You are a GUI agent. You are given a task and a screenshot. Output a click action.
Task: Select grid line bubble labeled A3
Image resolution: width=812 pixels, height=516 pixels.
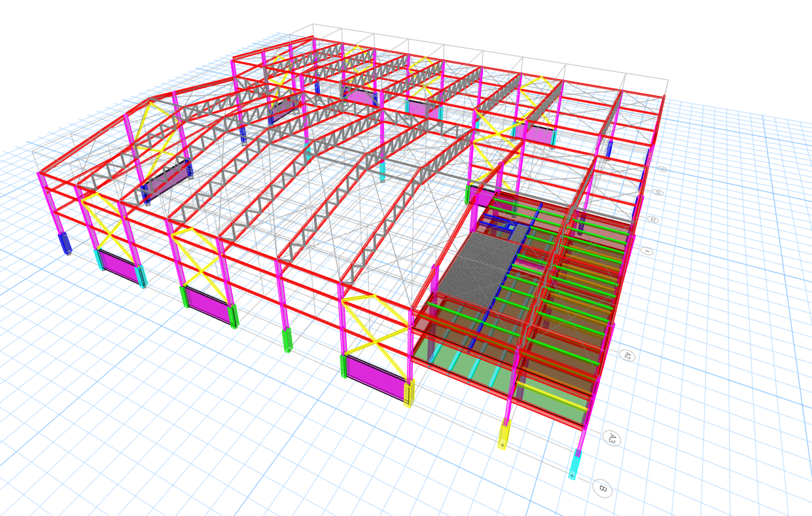click(611, 438)
